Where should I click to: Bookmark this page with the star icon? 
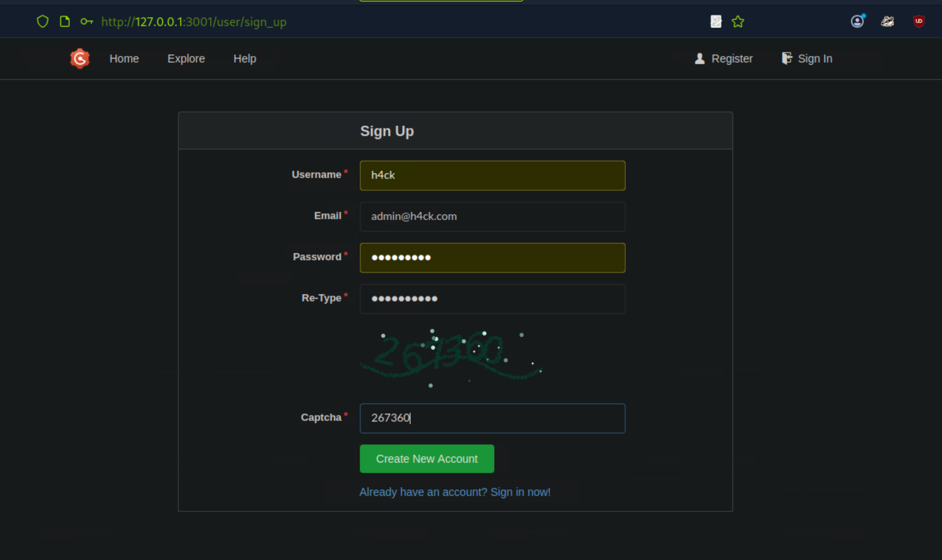pos(738,21)
